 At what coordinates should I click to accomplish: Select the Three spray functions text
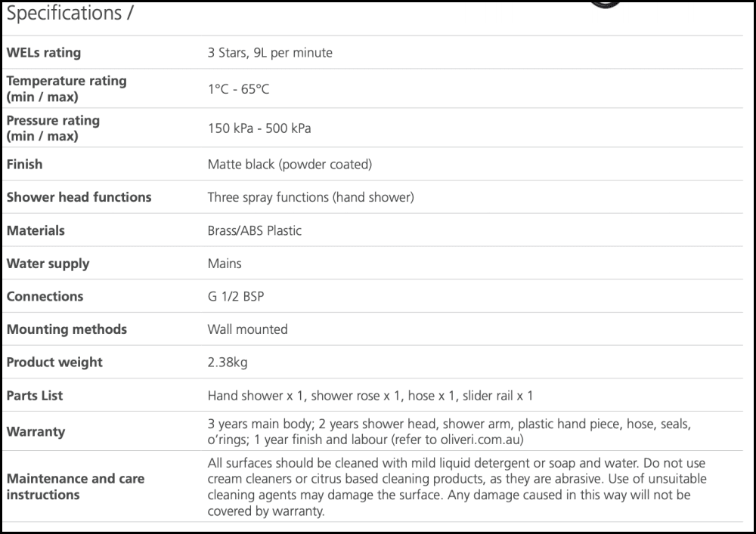[x=310, y=197]
